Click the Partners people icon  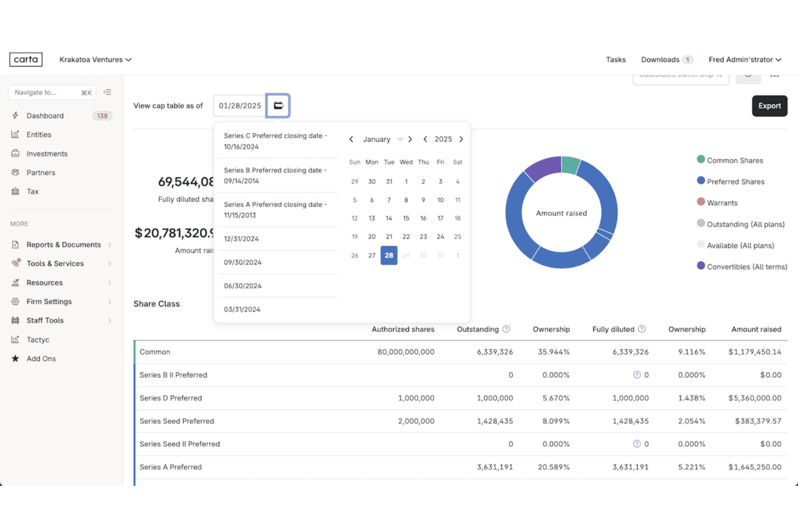pos(15,172)
